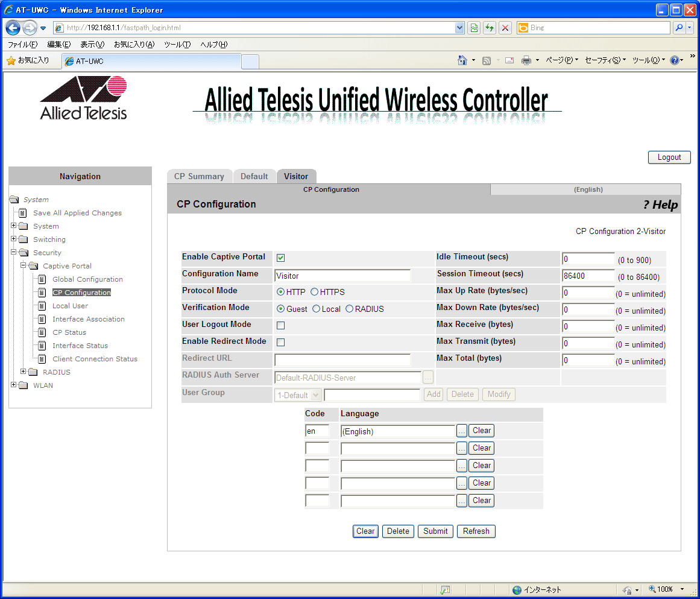Click the Idle Timeout (secs) input field
The image size is (700, 599).
click(x=588, y=259)
